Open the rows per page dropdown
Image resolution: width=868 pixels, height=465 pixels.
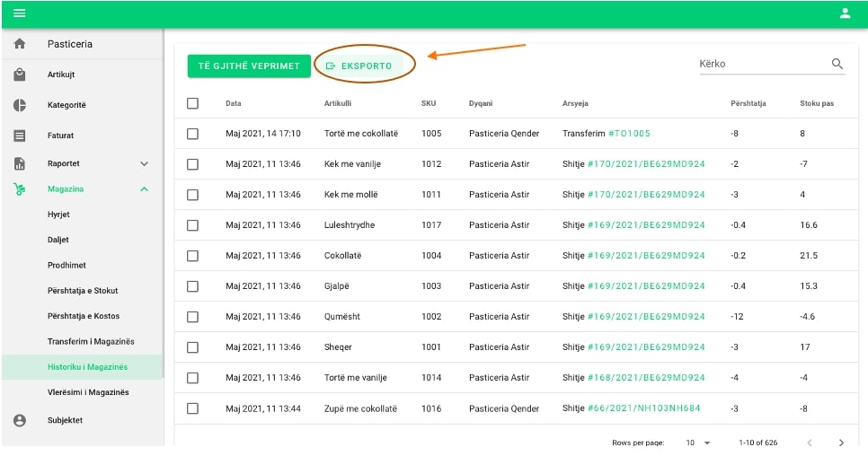coord(698,443)
